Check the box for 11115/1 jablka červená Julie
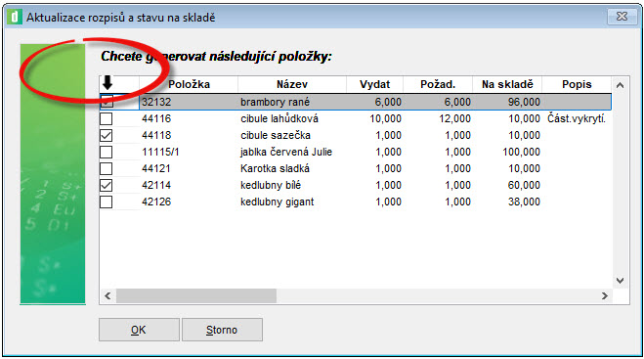Image resolution: width=644 pixels, height=359 pixels. pos(107,153)
